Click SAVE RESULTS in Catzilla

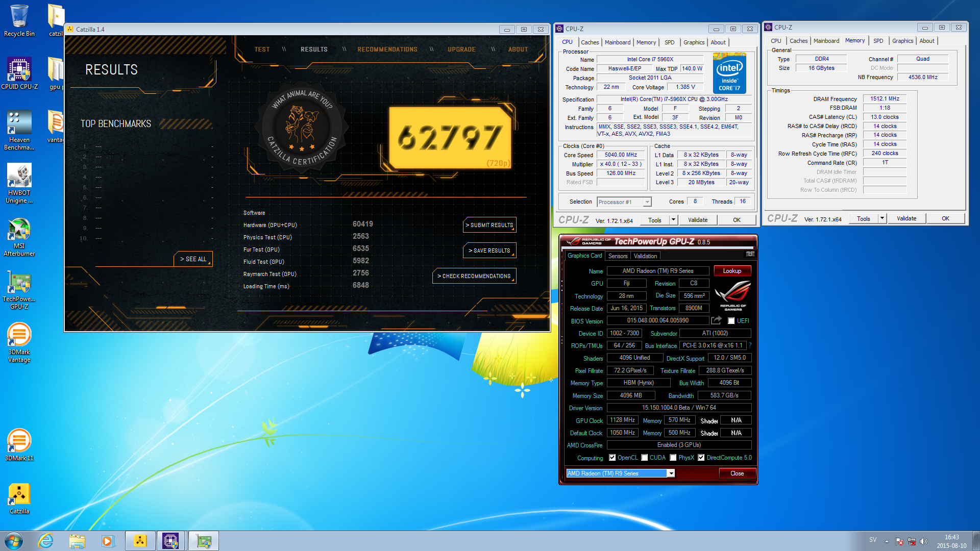[x=489, y=251]
